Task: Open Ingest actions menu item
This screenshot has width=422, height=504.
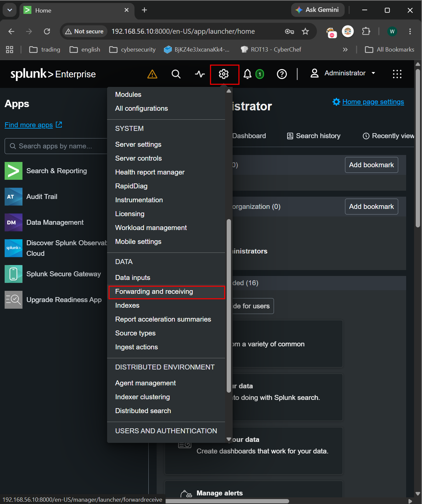Action: (136, 347)
